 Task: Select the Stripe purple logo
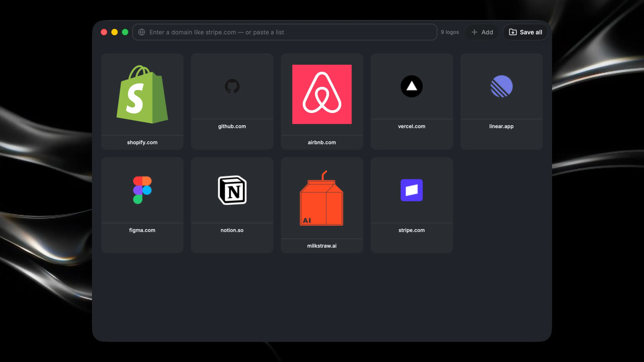(x=412, y=190)
